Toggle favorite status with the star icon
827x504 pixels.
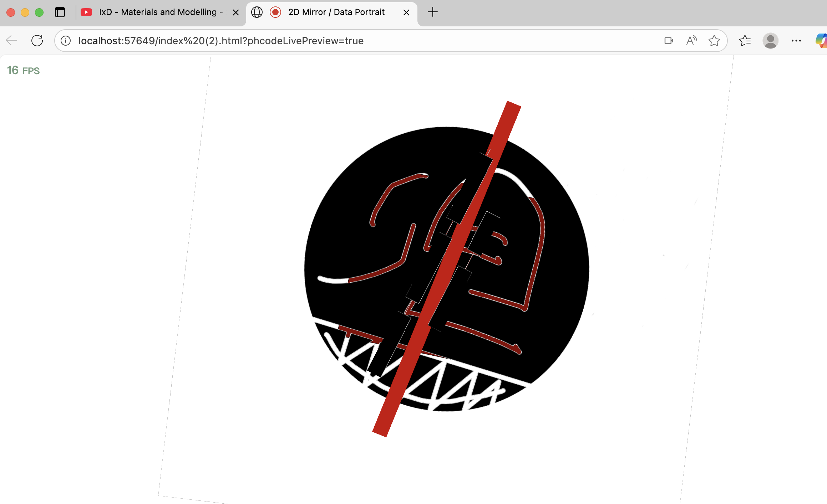715,41
